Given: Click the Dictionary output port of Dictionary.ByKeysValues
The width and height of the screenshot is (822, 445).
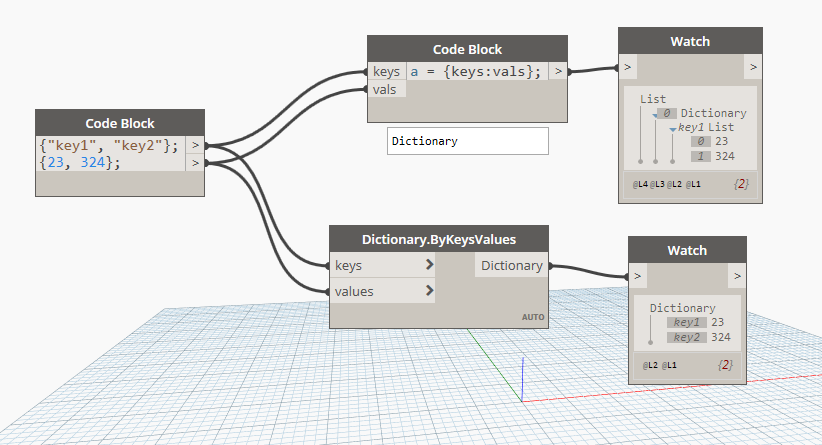Looking at the screenshot, I should pyautogui.click(x=512, y=266).
